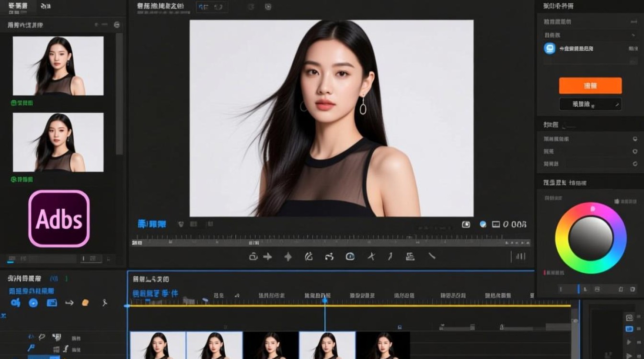Select the blue video camera icon in timeline tools
The image size is (644, 359).
[x=15, y=303]
